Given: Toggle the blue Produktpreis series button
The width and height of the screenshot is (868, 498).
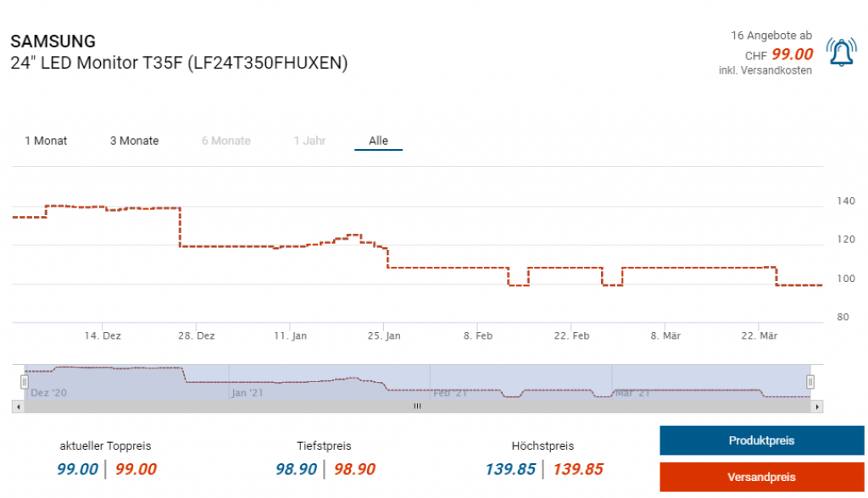Looking at the screenshot, I should click(761, 440).
